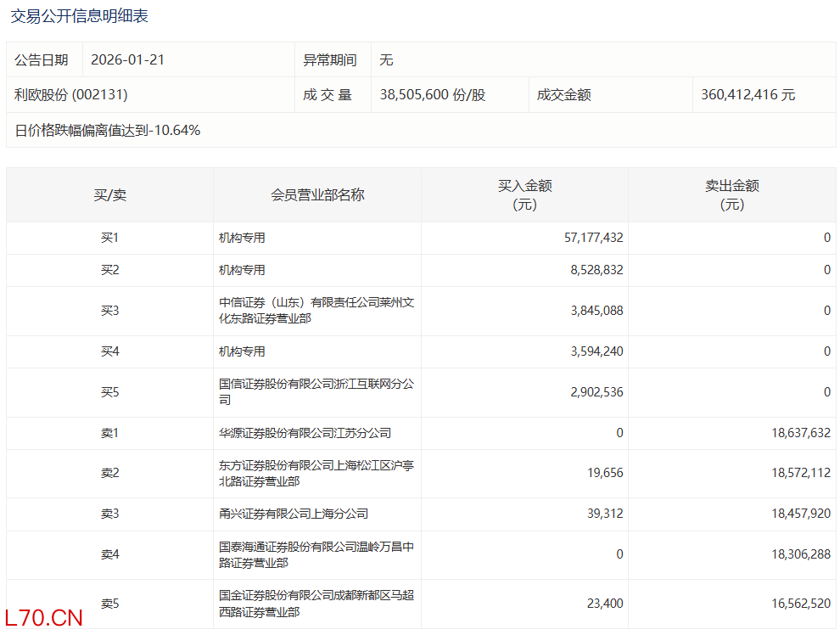840x635 pixels.
Task: Select the 买1 buy amount 57,177,432
Action: [x=593, y=238]
